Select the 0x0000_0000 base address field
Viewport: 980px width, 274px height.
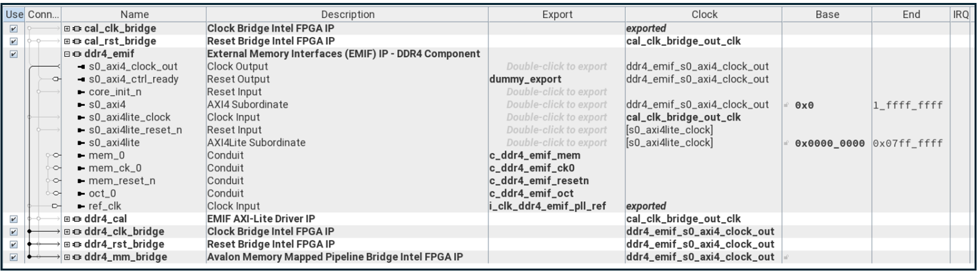point(829,143)
